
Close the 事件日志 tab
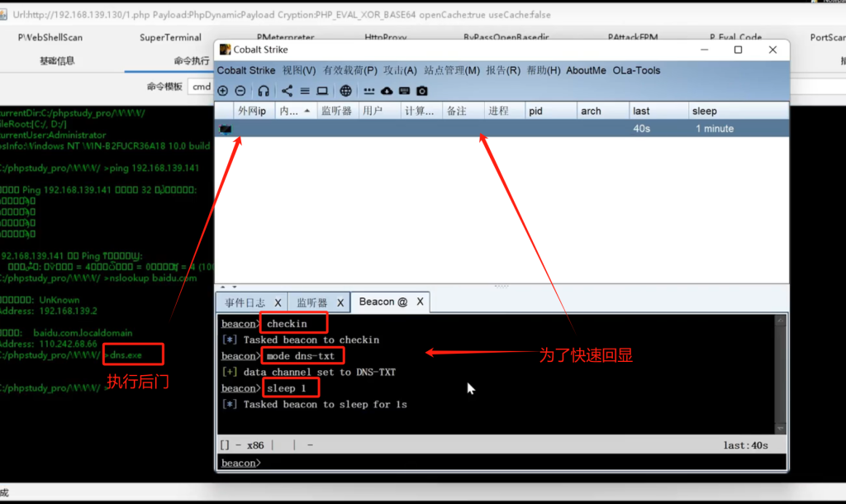point(278,302)
